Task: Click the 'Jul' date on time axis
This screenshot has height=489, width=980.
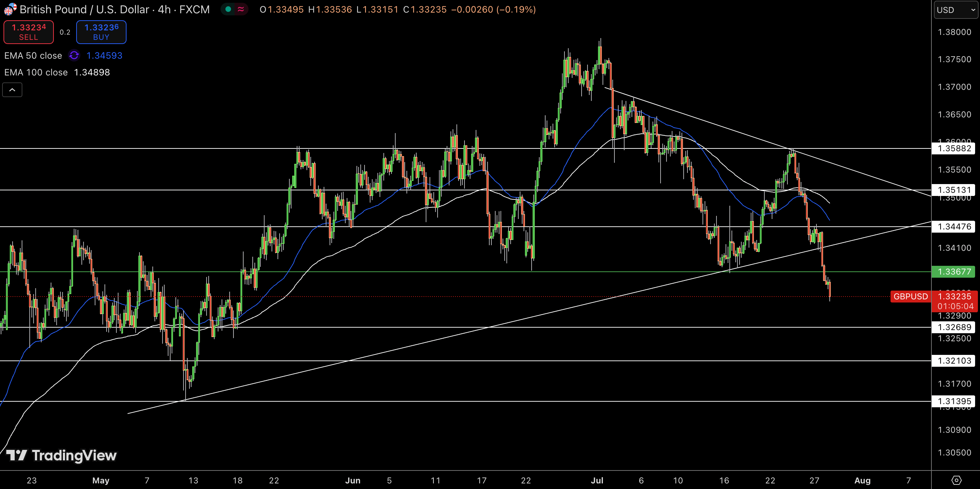Action: coord(597,480)
